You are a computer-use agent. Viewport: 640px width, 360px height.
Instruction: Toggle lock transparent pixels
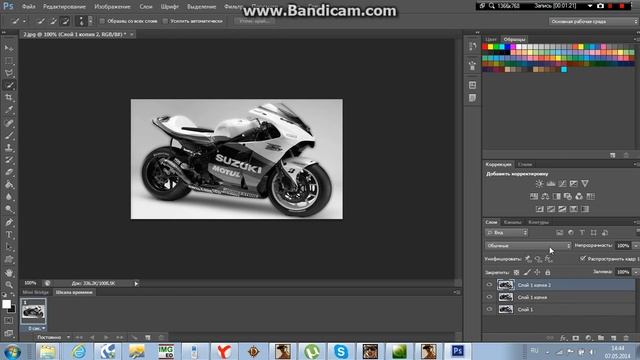tap(516, 272)
